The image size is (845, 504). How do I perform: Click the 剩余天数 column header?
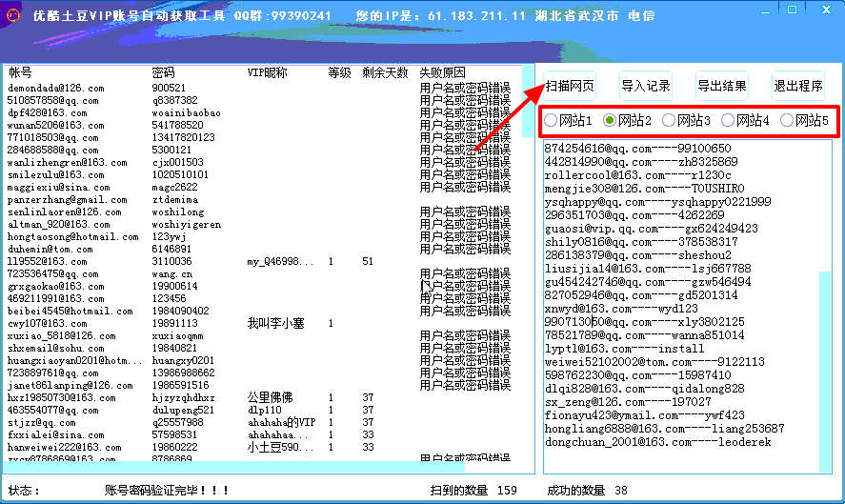click(385, 72)
